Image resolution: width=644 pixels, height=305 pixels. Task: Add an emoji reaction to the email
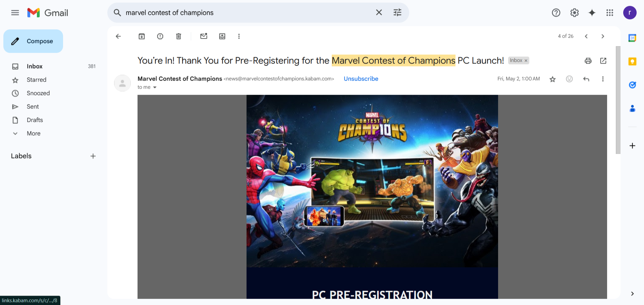pyautogui.click(x=569, y=79)
